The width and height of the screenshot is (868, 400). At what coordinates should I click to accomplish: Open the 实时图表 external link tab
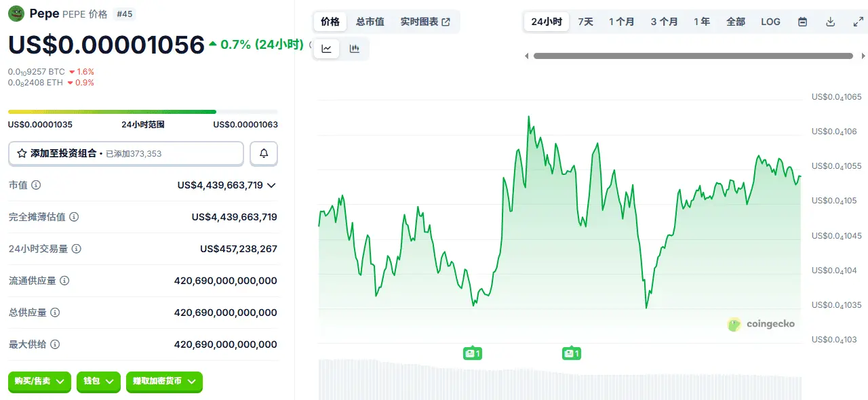point(425,22)
